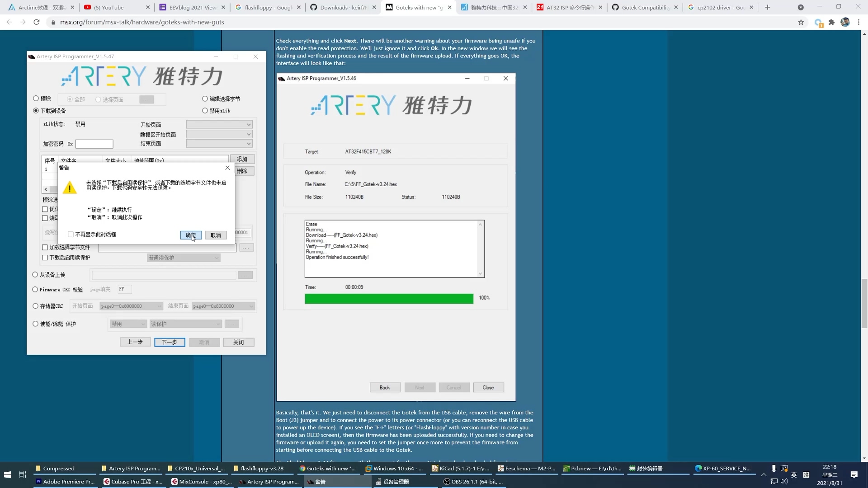
Task: Open OBS 26.1.1 taskbar item
Action: coord(474,482)
